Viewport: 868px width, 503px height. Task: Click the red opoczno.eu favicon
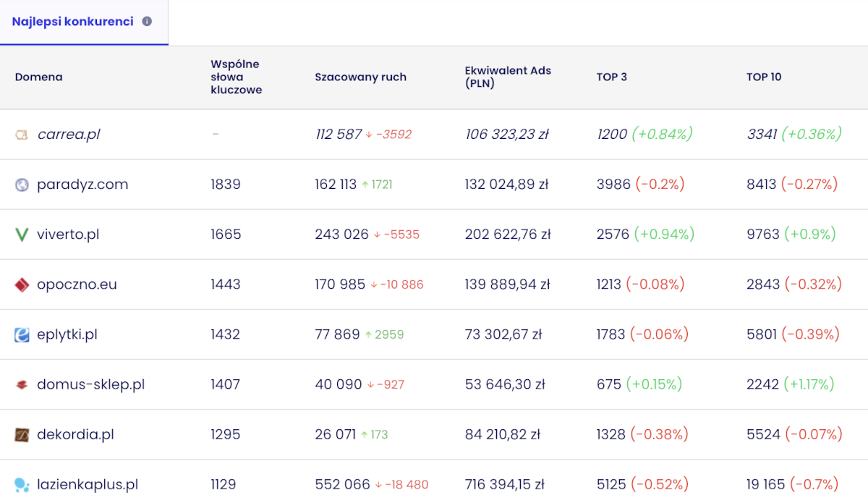(22, 284)
